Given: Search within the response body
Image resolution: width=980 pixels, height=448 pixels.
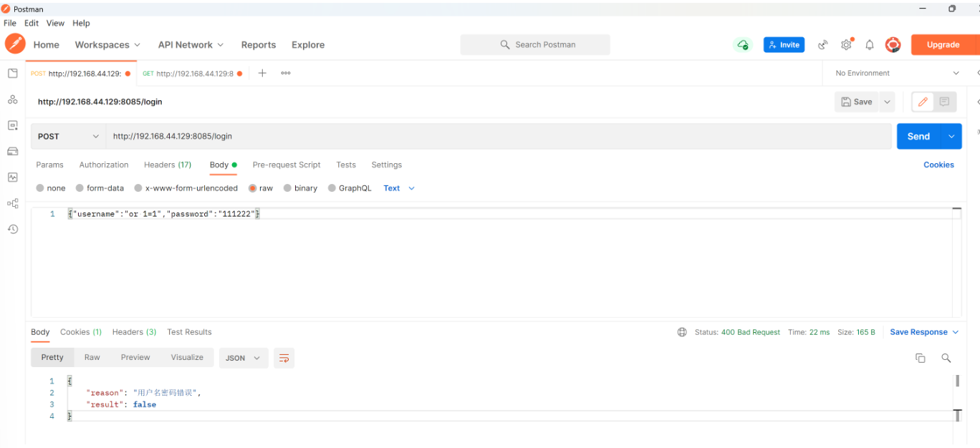Looking at the screenshot, I should click(x=946, y=358).
